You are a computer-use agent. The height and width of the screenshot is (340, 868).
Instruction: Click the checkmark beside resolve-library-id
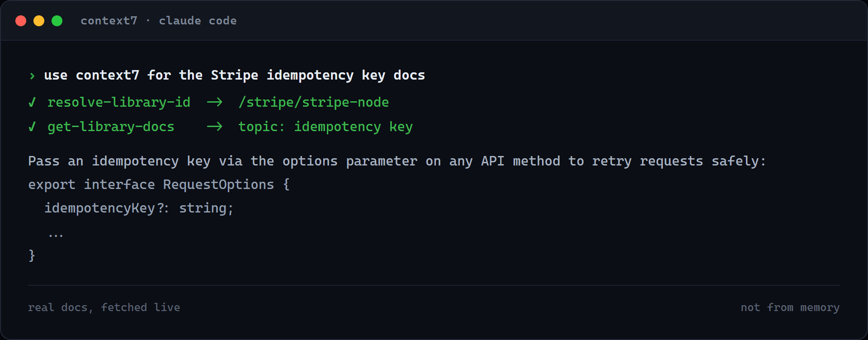pos(32,103)
